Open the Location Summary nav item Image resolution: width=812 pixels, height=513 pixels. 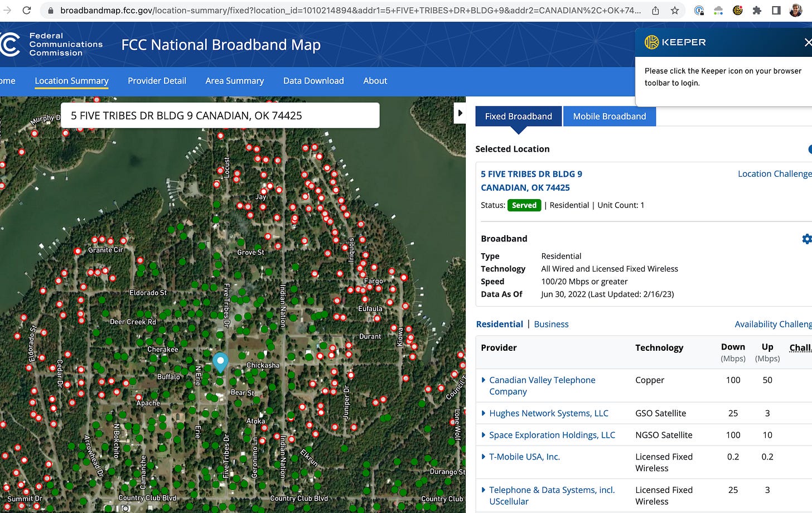pyautogui.click(x=71, y=81)
